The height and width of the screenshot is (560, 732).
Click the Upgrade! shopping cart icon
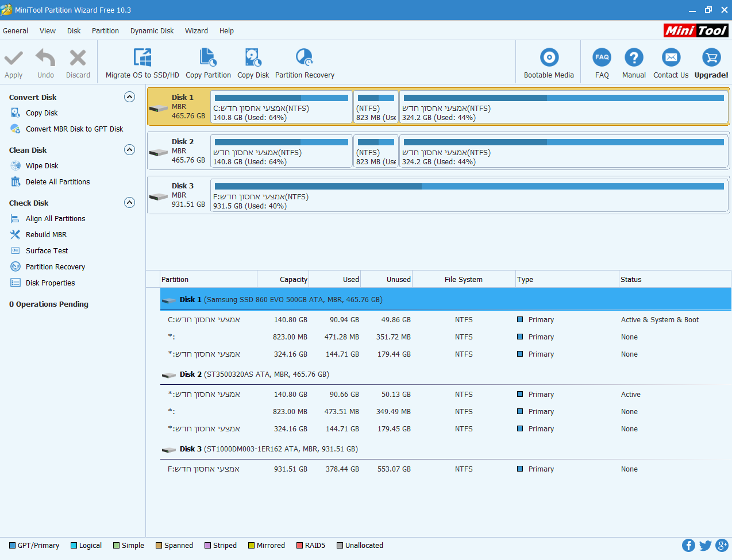click(x=711, y=57)
